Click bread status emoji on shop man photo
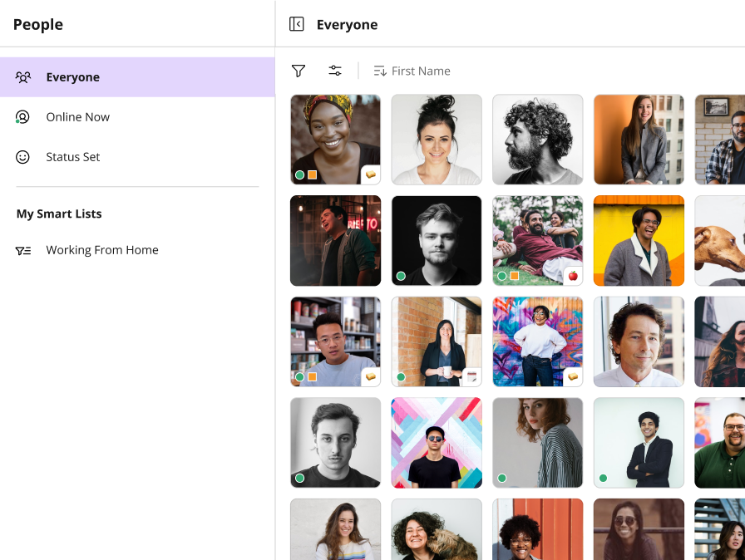The height and width of the screenshot is (560, 745). (x=371, y=377)
